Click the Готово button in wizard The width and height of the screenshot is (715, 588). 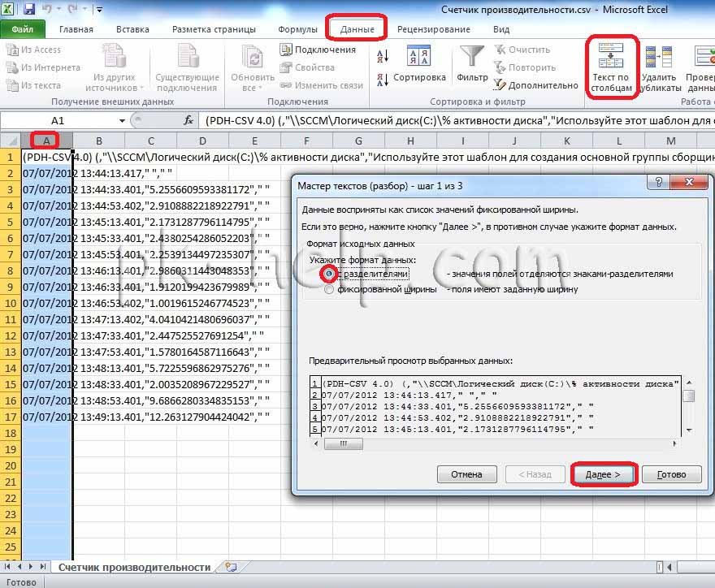click(671, 474)
